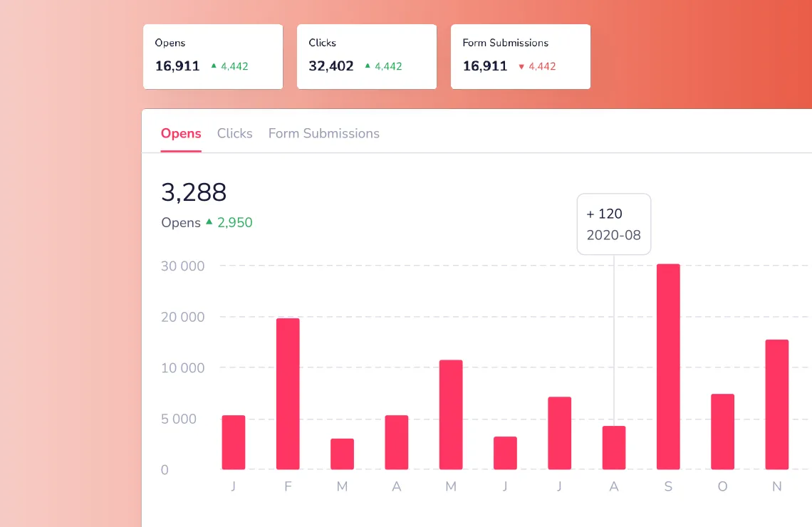This screenshot has width=812, height=527.
Task: Click the red down arrow in Form Submissions card
Action: tap(521, 66)
